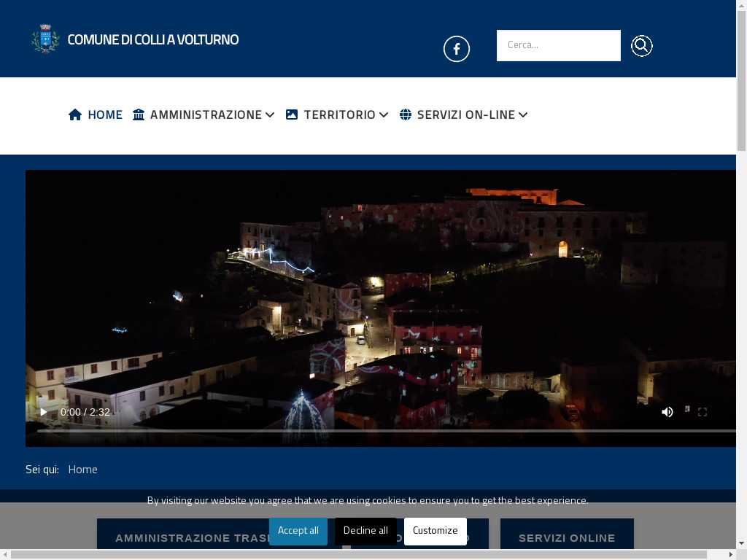The height and width of the screenshot is (560, 747).
Task: Click the municipal coat of arms logo
Action: [45, 39]
